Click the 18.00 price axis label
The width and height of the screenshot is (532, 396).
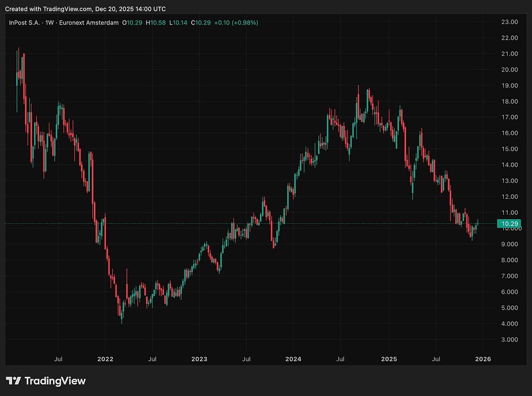pos(510,101)
